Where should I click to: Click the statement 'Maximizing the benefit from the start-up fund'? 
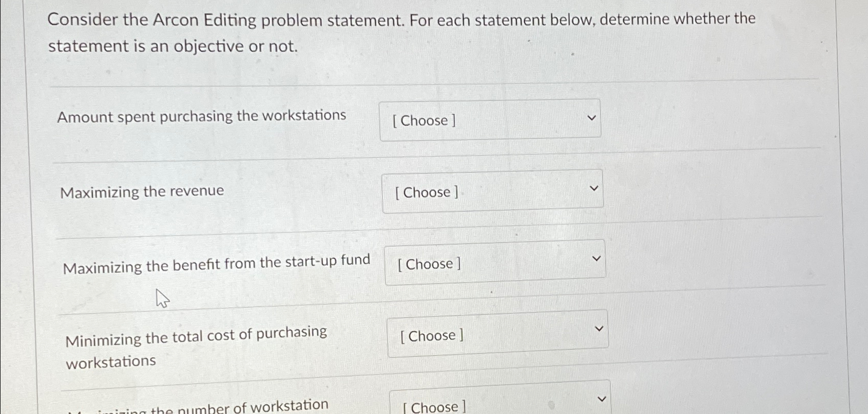tap(218, 263)
